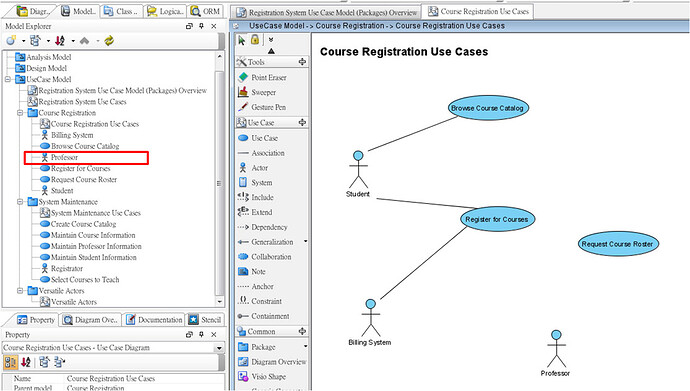Click the Request Course Roster use case ellipse
Viewport: 690px width, 391px height.
pyautogui.click(x=618, y=244)
